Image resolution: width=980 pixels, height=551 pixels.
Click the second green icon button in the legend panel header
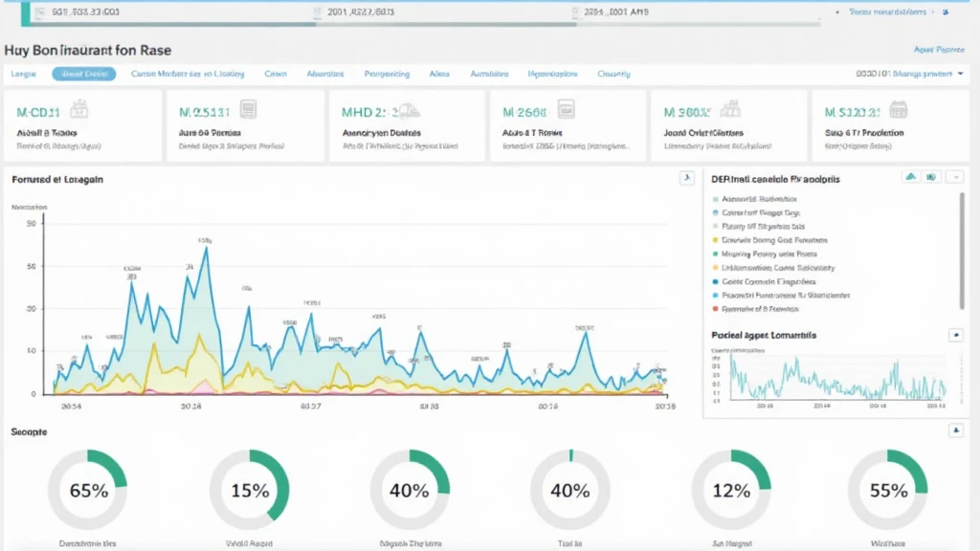931,177
